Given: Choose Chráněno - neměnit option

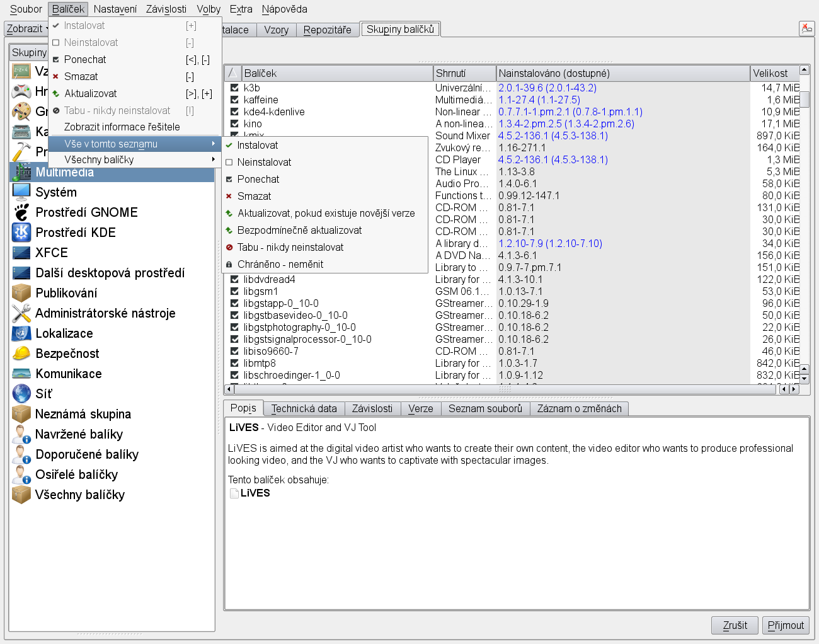Looking at the screenshot, I should 325,264.
